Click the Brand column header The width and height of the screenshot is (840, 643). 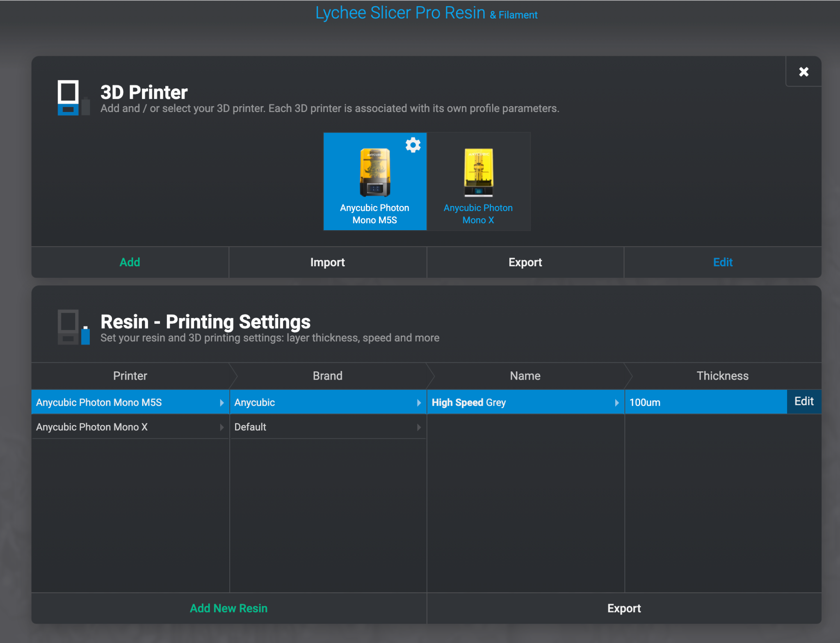[328, 375]
